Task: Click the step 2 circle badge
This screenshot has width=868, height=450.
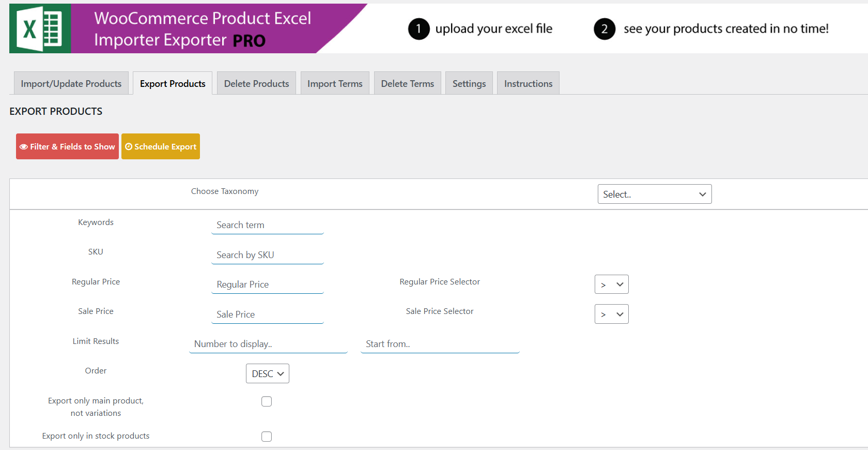Action: click(x=604, y=29)
